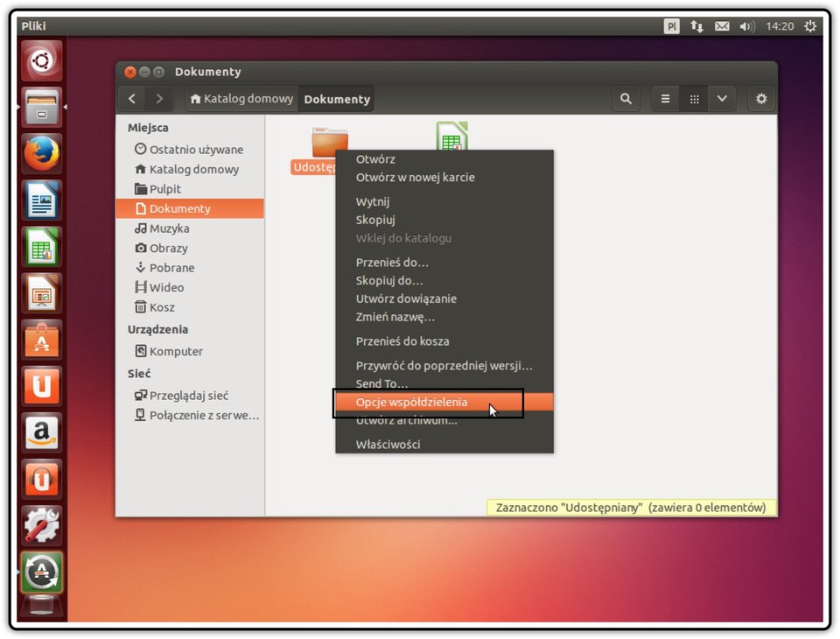The width and height of the screenshot is (840, 639).
Task: Open Obrazy in the sidebar
Action: click(x=190, y=249)
